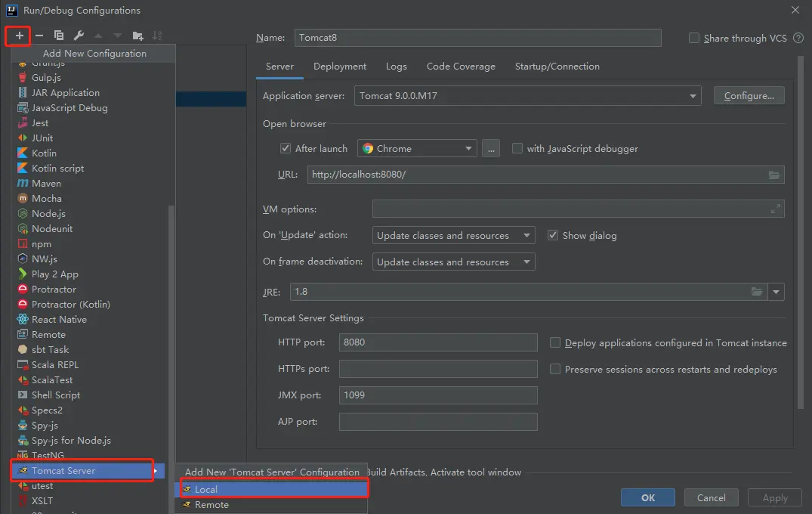Screen dimensions: 812x514
Task: Open On 'Update' action dropdown
Action: pyautogui.click(x=453, y=235)
